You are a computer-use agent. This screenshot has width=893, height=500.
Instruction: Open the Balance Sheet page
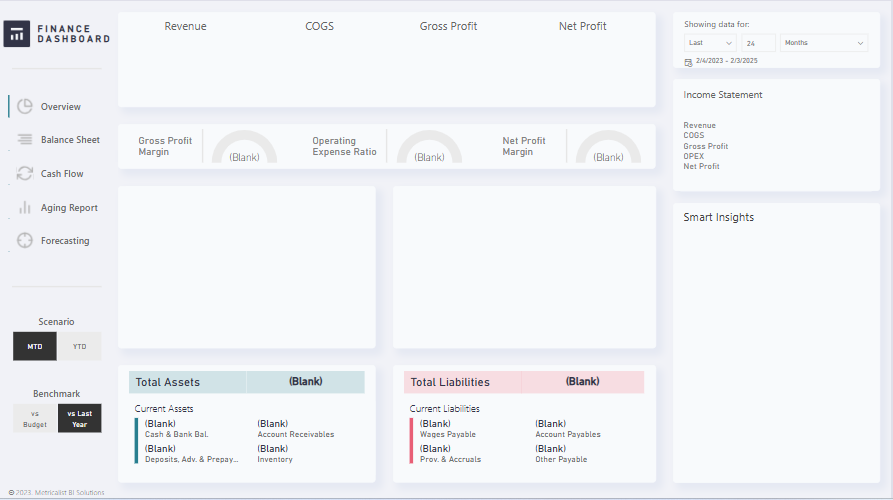coord(70,140)
